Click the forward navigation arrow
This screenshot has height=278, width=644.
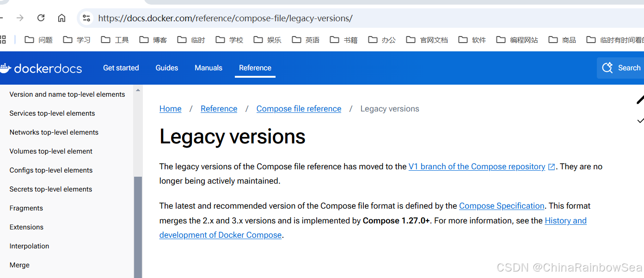19,18
